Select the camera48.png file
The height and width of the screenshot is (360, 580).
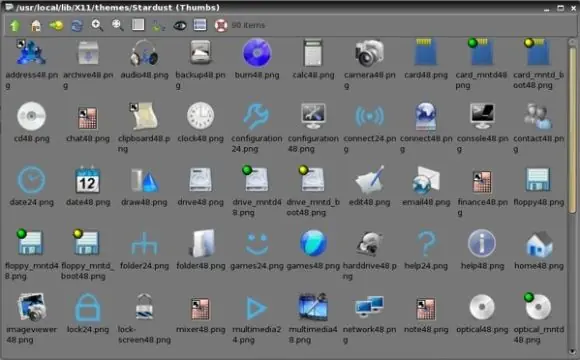pos(370,53)
